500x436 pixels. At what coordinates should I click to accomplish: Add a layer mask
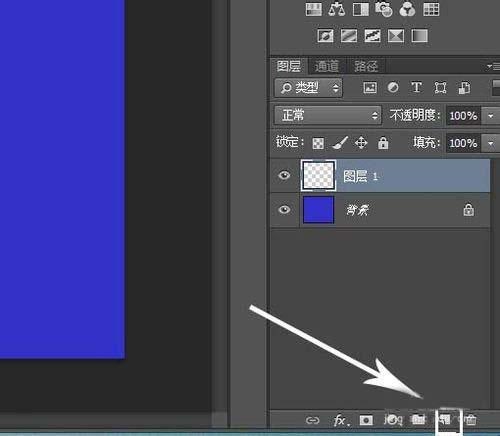(x=366, y=420)
